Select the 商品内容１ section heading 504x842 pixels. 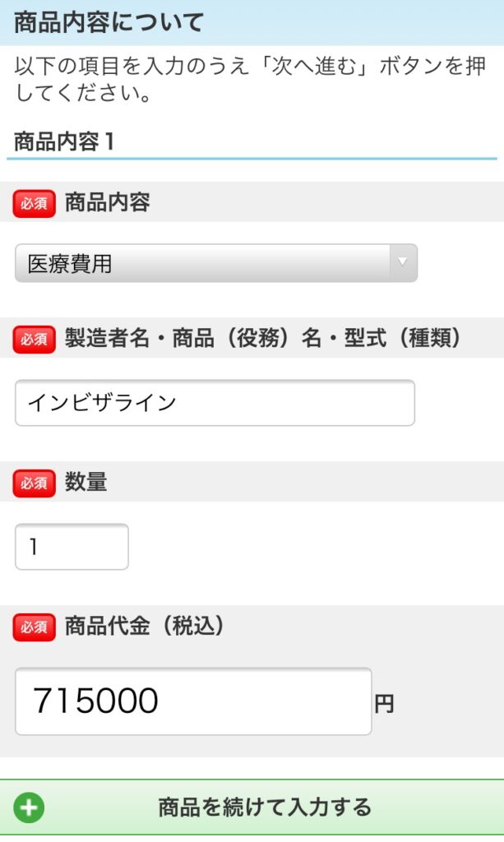click(64, 141)
